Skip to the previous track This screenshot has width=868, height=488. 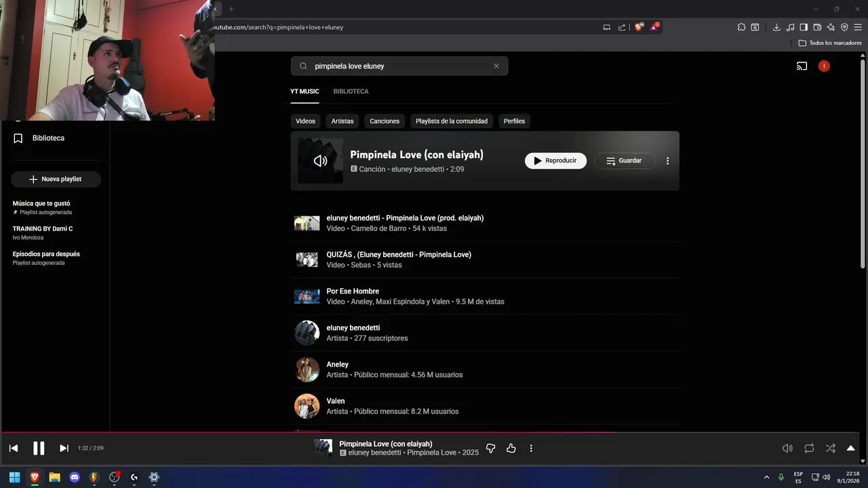[x=14, y=448]
